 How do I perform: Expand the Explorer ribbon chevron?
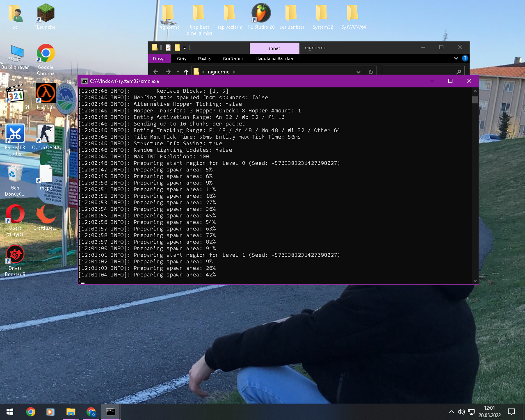456,58
